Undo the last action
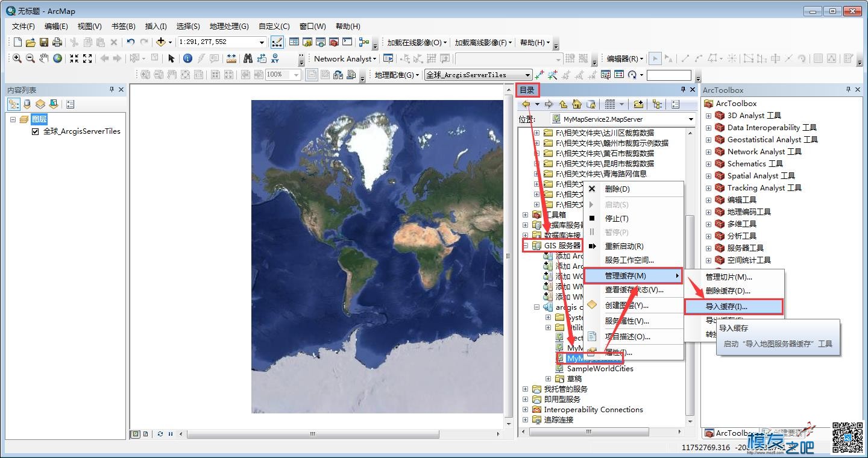This screenshot has height=458, width=868. point(131,42)
